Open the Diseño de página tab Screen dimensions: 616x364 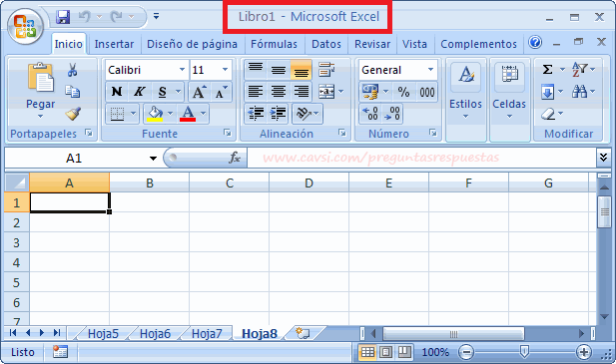pyautogui.click(x=192, y=44)
